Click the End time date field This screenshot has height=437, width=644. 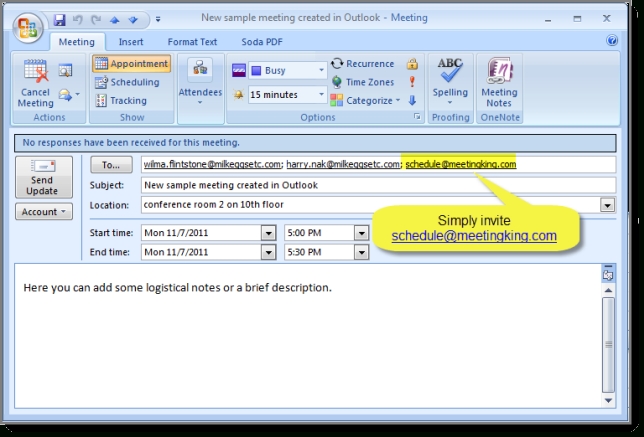[201, 252]
